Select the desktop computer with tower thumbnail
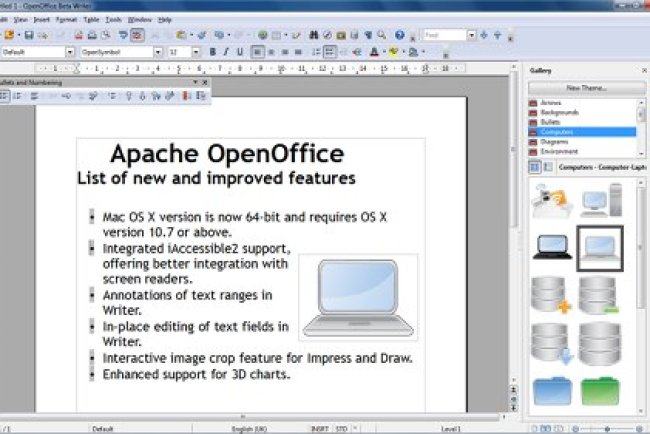Screen dimensions: 650x434 (601, 201)
